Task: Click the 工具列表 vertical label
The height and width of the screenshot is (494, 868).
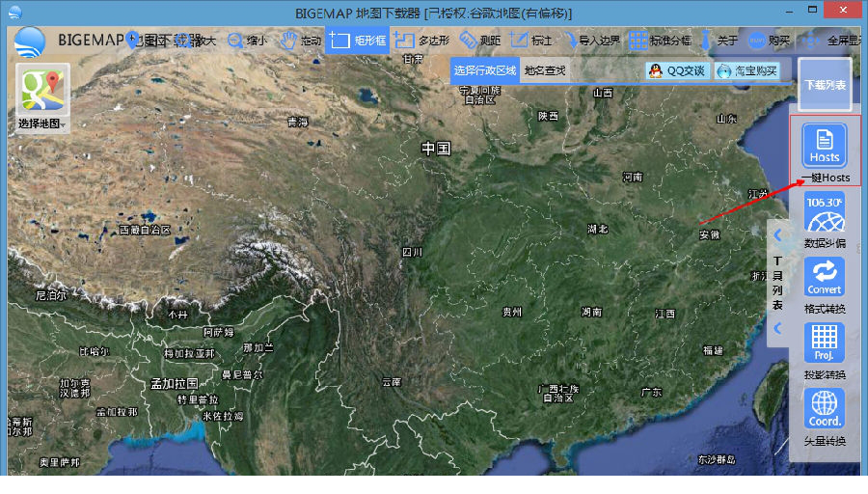Action: 777,283
